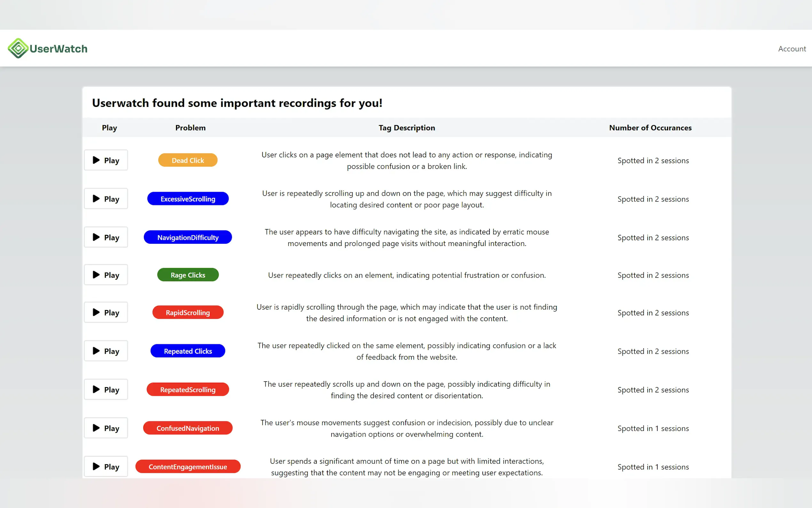Play the RapidScrolling recording
Screen dimensions: 812x508
(x=106, y=313)
